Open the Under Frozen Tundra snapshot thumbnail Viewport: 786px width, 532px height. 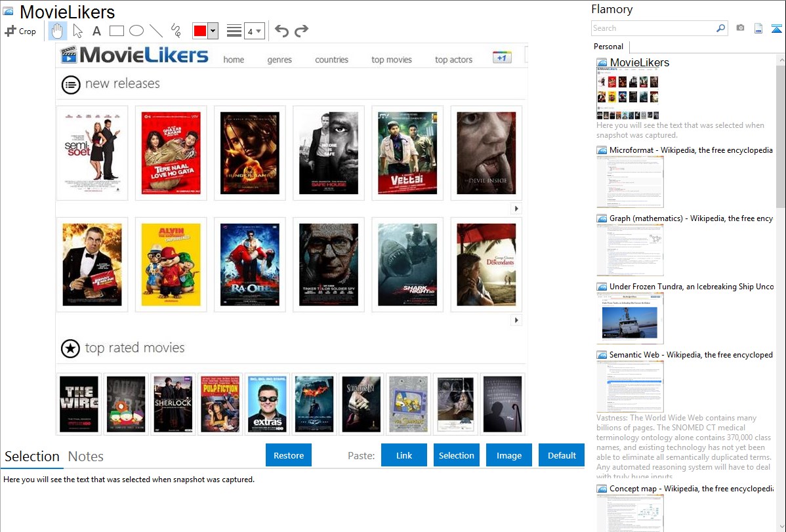coord(630,319)
